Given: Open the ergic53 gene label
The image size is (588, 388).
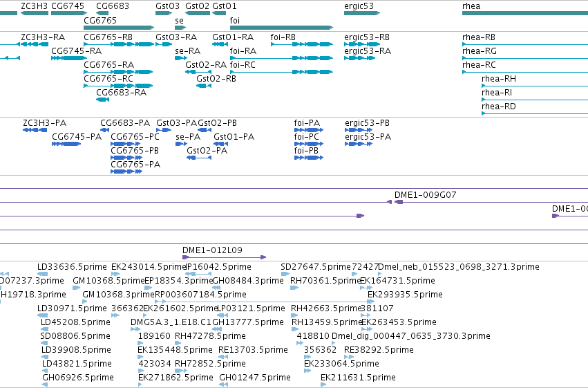Looking at the screenshot, I should point(359,6).
